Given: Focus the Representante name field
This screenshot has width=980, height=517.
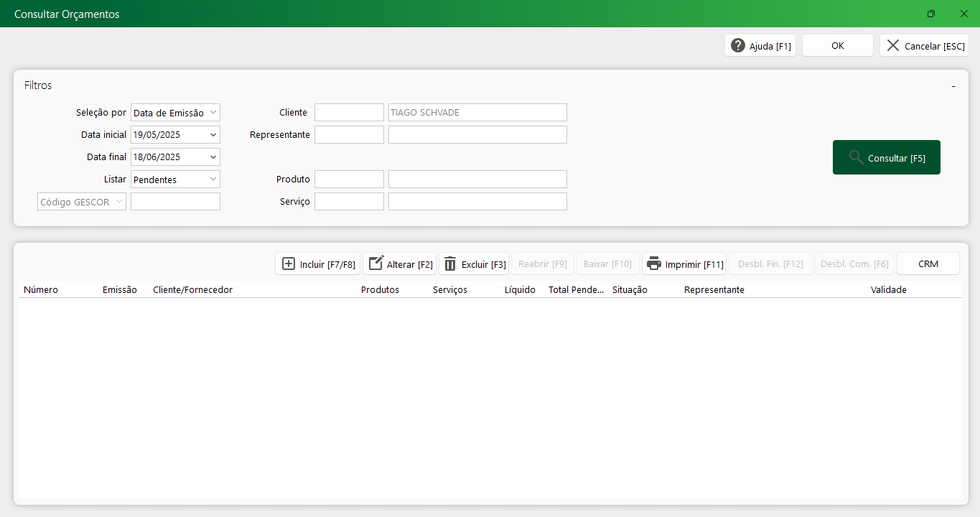Looking at the screenshot, I should pos(477,135).
